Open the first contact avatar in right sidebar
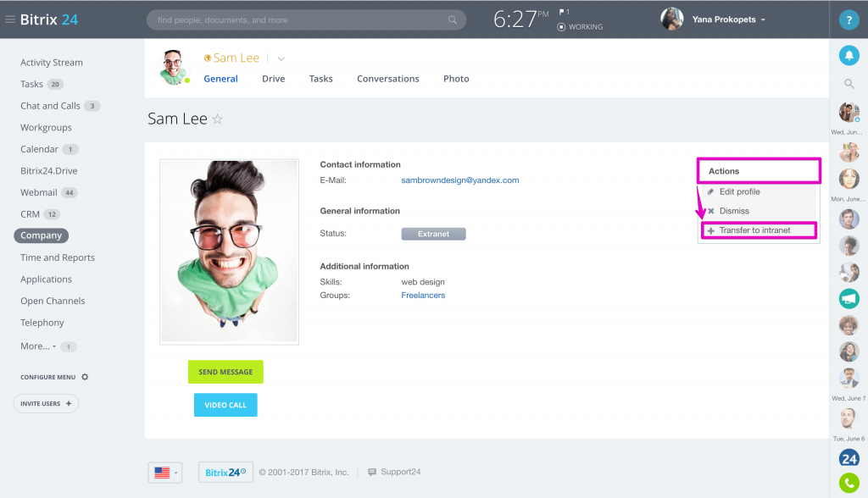868x498 pixels. [x=849, y=113]
